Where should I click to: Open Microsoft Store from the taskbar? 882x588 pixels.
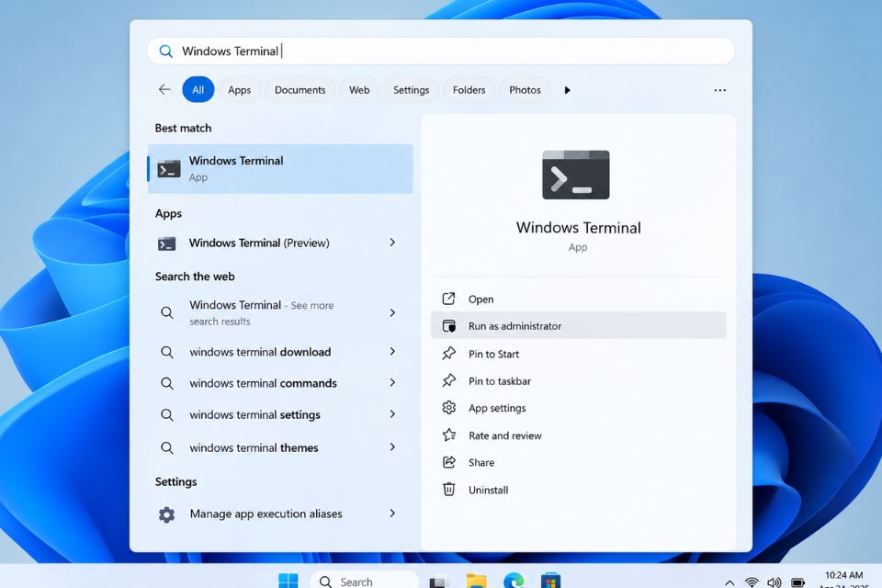tap(550, 581)
